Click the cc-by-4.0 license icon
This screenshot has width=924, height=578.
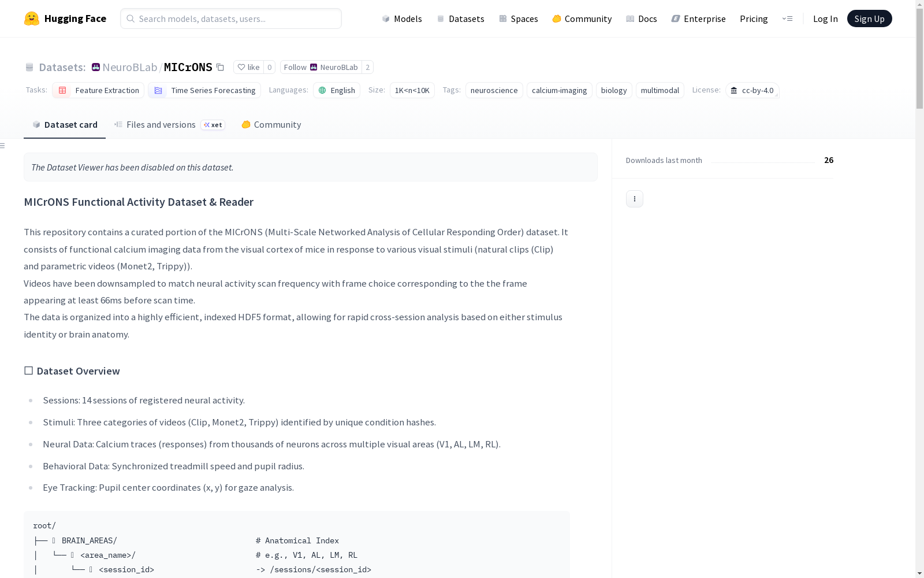[x=734, y=90]
